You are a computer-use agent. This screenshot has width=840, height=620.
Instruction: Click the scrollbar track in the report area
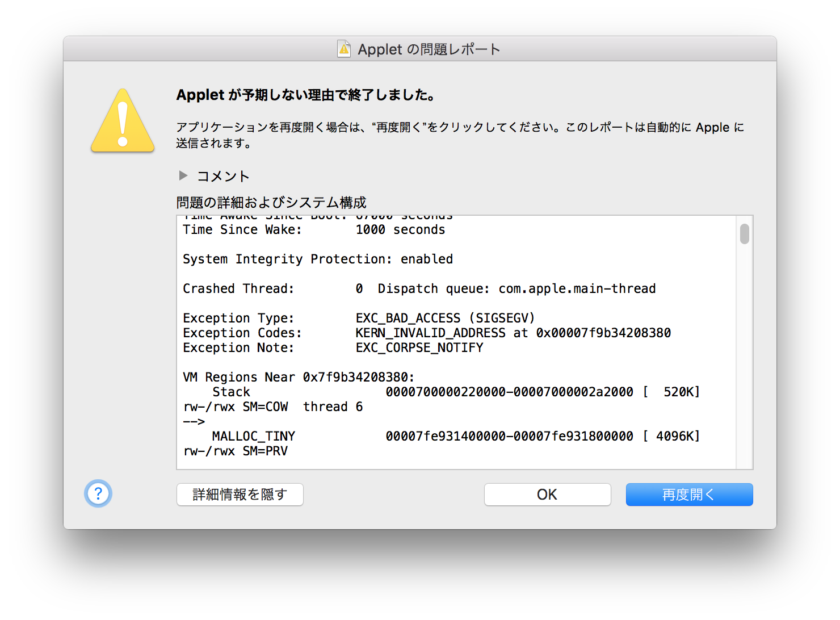pyautogui.click(x=744, y=341)
